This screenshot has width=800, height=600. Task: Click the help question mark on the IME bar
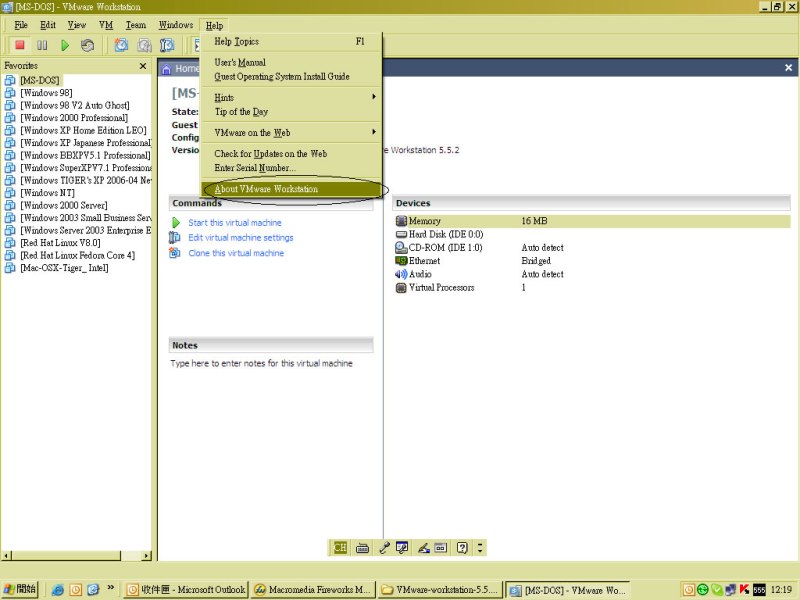pyautogui.click(x=462, y=548)
